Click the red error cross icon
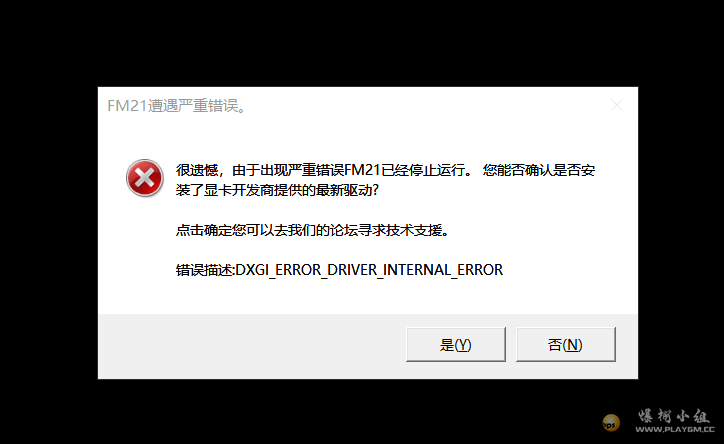Viewport: 724px width, 444px height. (145, 178)
